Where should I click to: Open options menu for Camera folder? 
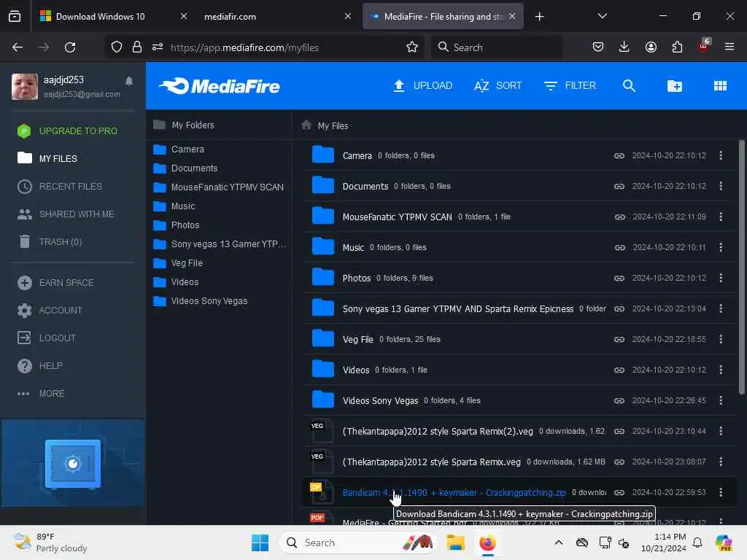720,155
